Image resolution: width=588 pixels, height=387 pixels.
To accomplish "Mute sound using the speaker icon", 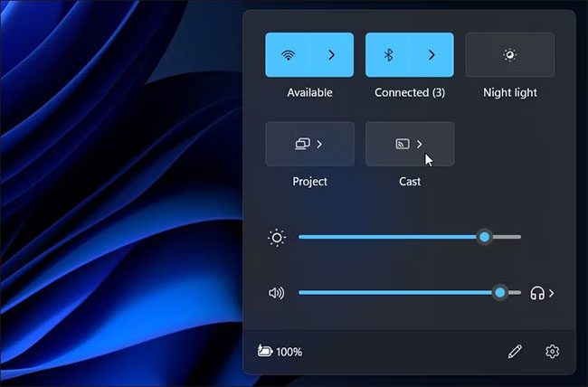I will point(277,293).
